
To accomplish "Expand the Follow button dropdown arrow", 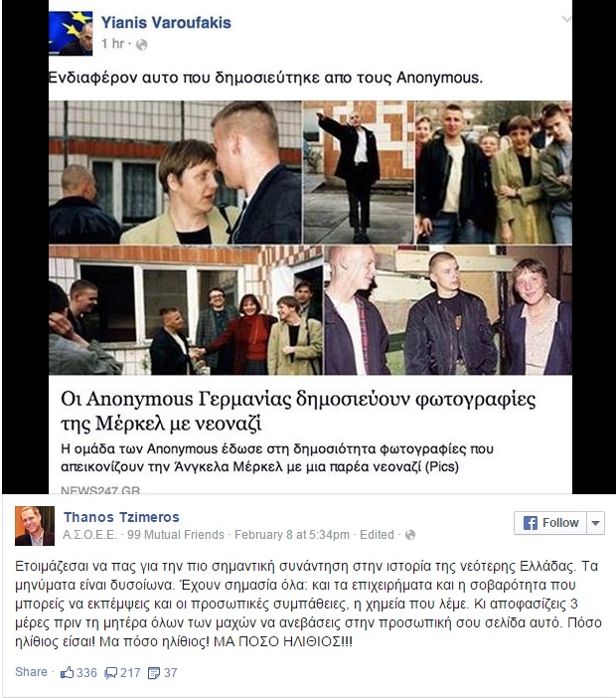I will [596, 523].
